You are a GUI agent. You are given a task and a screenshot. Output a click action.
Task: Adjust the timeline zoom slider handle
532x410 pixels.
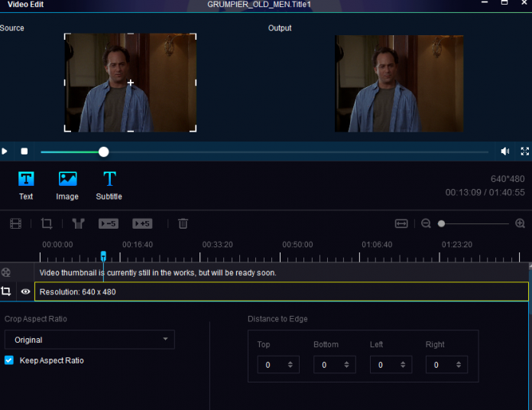coord(441,223)
